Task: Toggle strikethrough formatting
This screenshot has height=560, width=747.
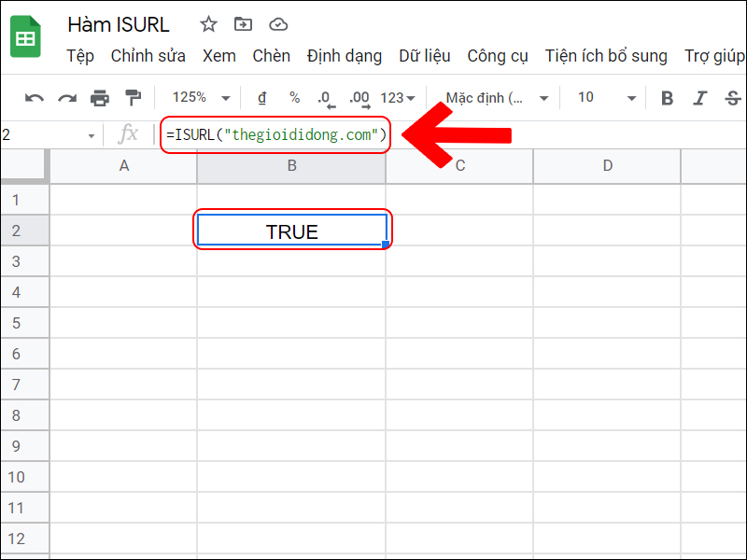Action: [732, 97]
